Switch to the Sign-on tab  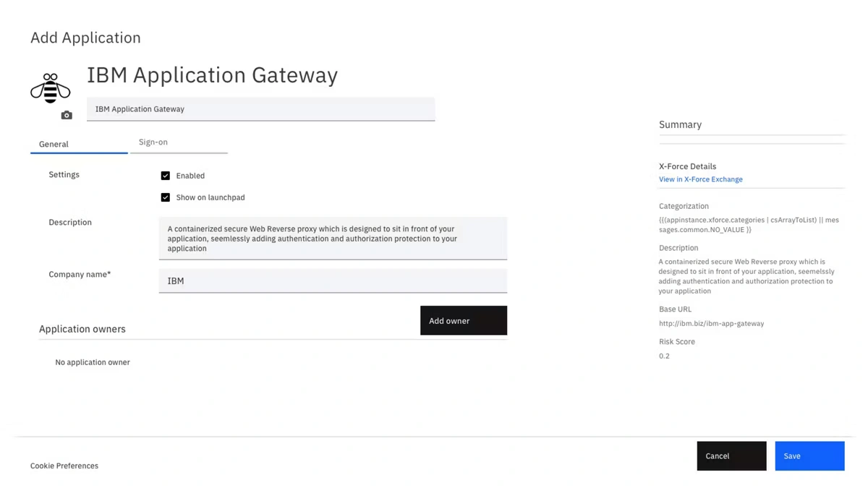tap(153, 142)
